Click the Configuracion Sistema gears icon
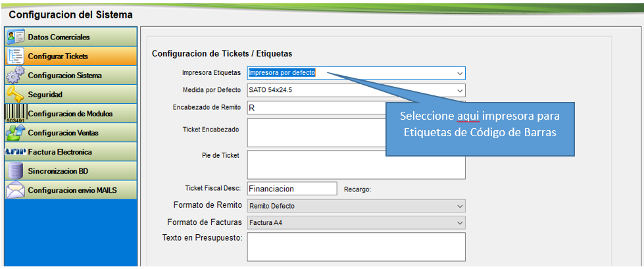 pyautogui.click(x=15, y=75)
